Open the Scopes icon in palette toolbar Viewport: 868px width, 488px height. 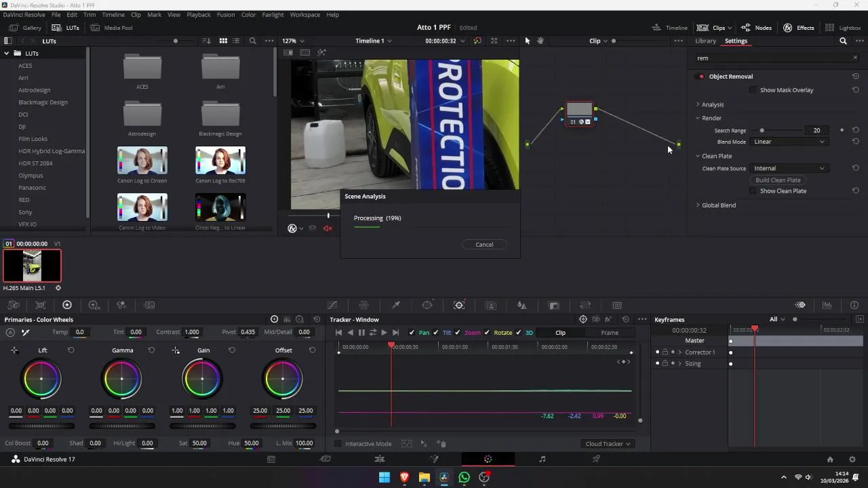coord(827,306)
